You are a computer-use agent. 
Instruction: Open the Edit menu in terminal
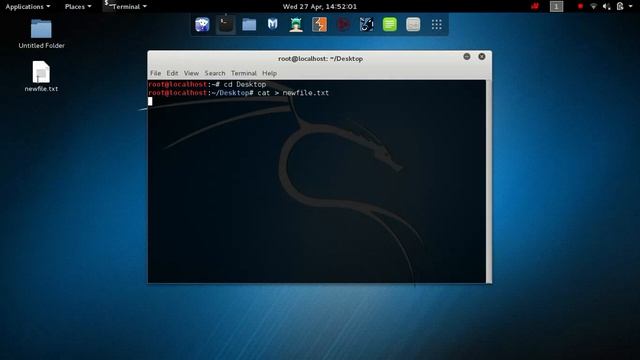click(172, 73)
